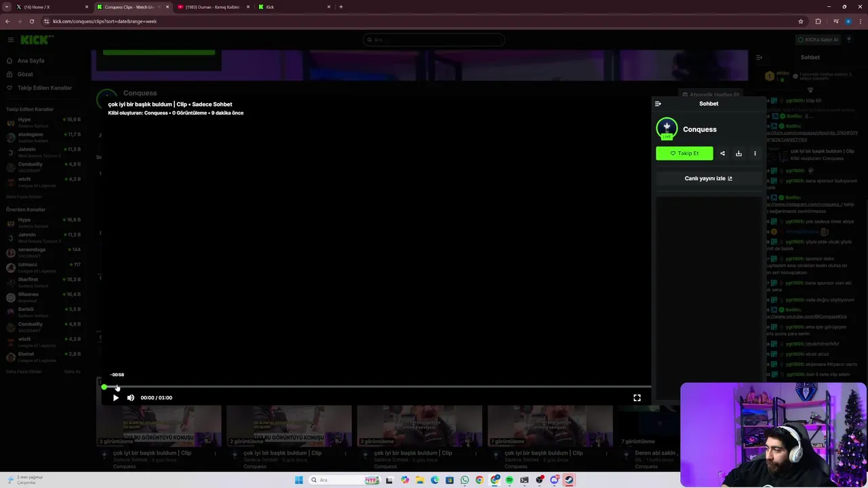
Task: Focus the Kick search field
Action: click(x=433, y=40)
